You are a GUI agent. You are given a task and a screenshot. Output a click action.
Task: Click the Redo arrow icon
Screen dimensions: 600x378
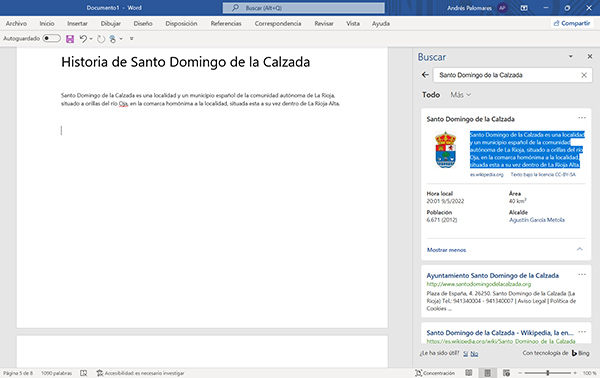101,39
